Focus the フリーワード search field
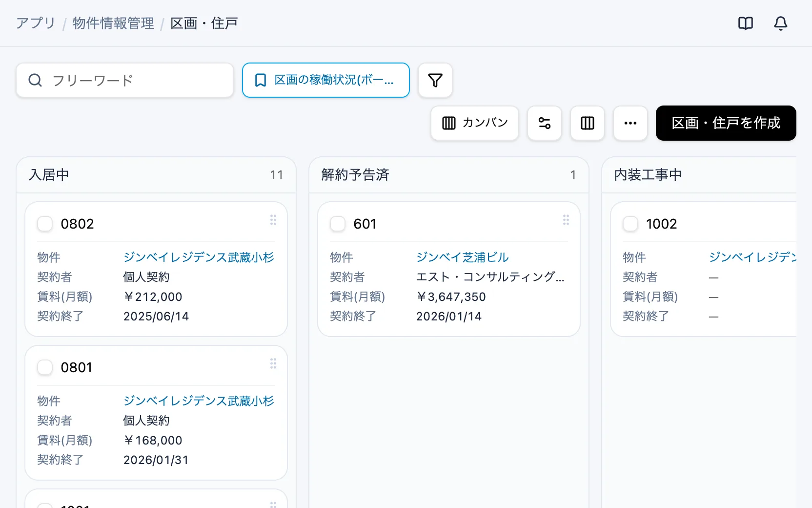This screenshot has height=508, width=812. point(125,80)
